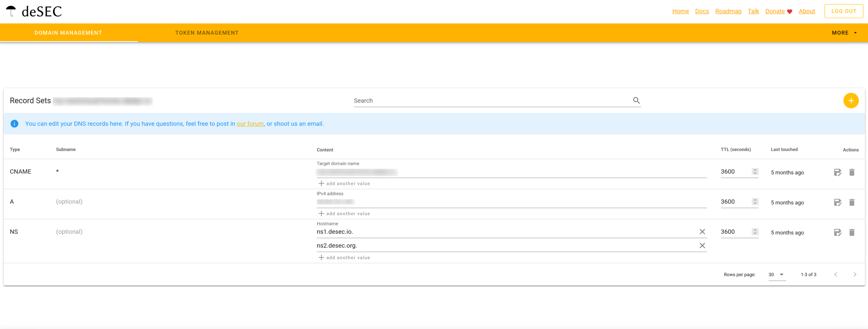Switch to Token Management tab
The height and width of the screenshot is (329, 868).
pyautogui.click(x=207, y=33)
